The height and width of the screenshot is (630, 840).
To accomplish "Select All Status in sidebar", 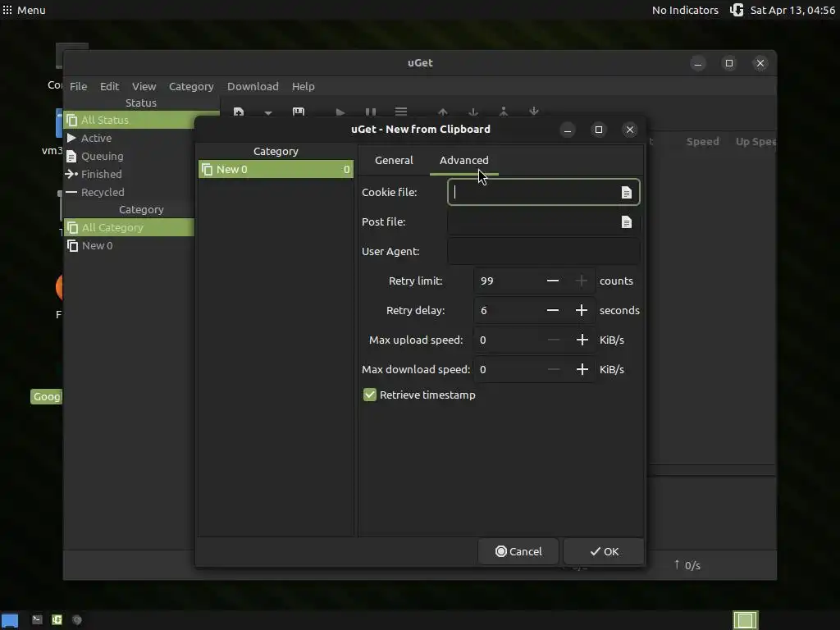I will (x=129, y=120).
